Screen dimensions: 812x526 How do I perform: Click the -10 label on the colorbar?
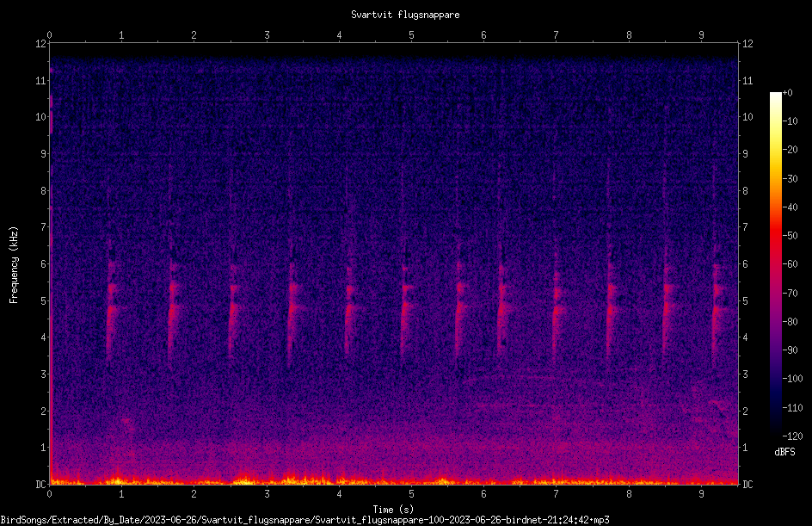(790, 121)
